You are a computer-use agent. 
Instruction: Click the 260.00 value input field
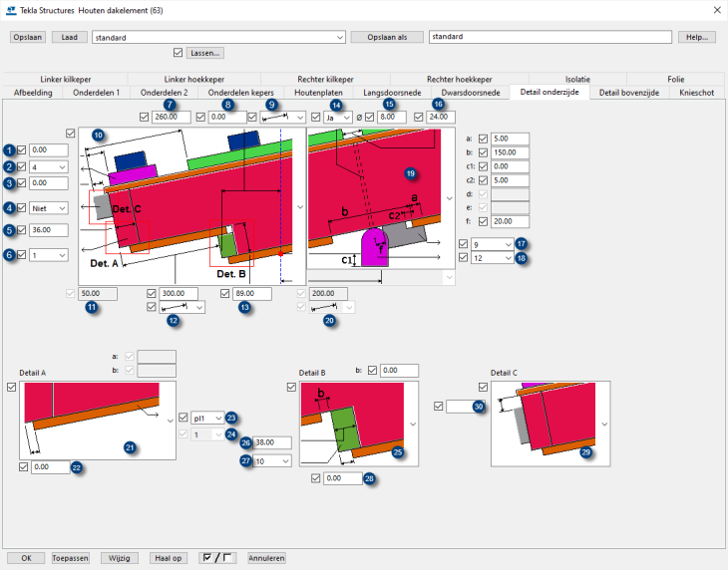(x=172, y=118)
